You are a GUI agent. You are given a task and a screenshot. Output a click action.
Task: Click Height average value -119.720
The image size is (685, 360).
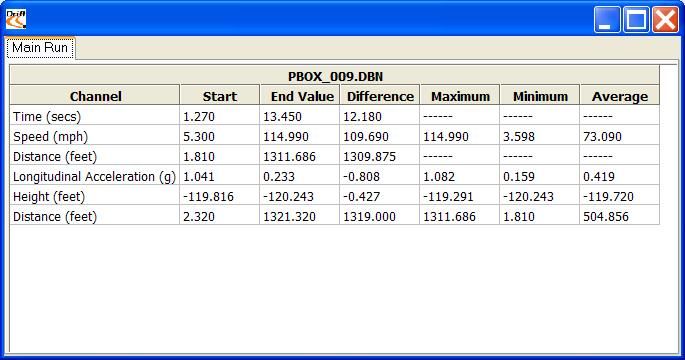click(608, 197)
